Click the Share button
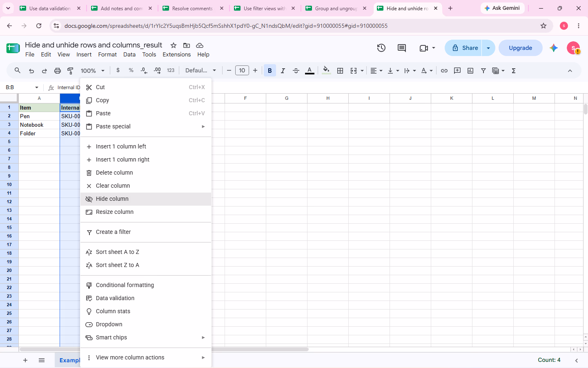Image resolution: width=588 pixels, height=368 pixels. tap(463, 48)
